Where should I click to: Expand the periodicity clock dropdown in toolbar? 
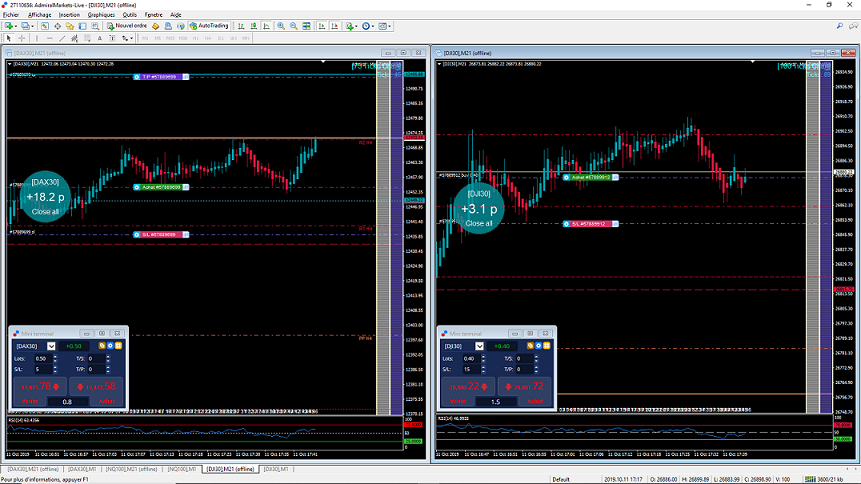(373, 26)
